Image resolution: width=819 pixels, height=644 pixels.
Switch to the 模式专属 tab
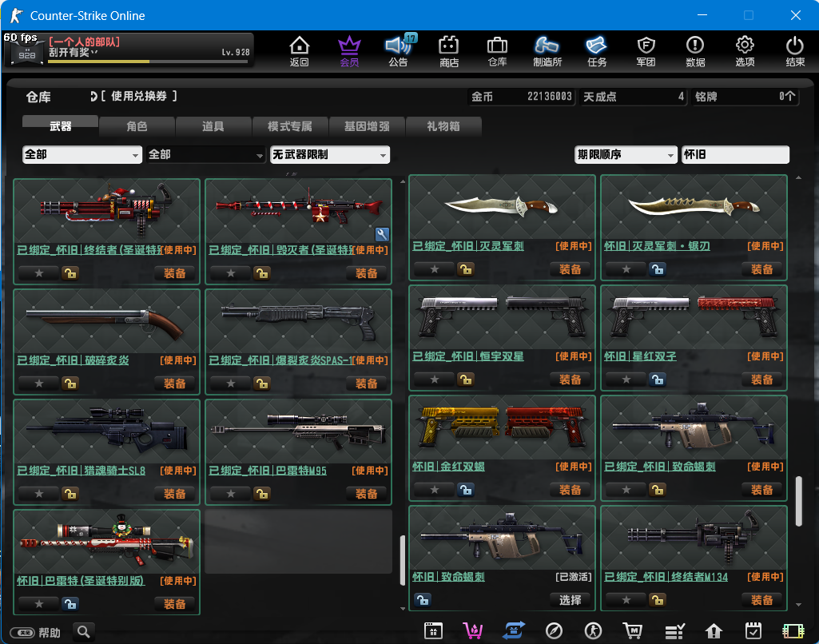tap(290, 126)
